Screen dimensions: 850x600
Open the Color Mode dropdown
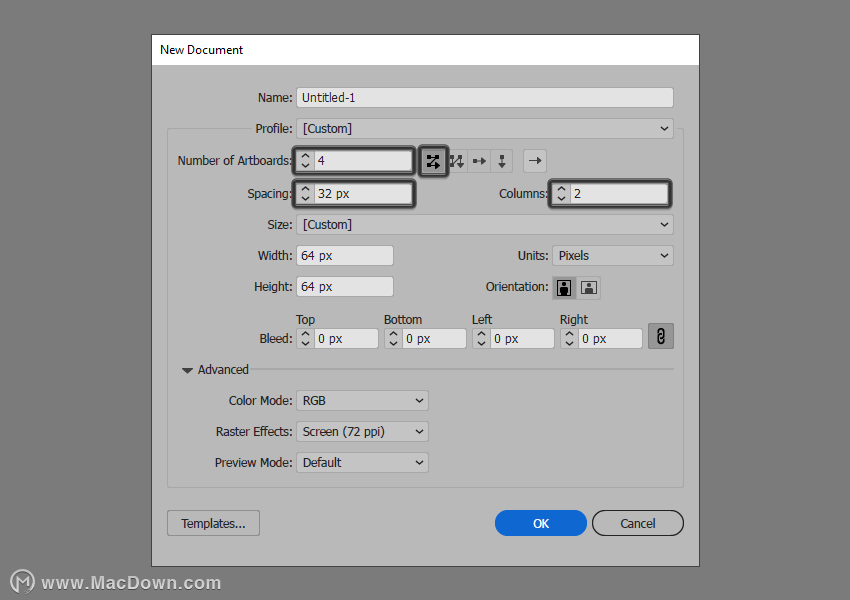click(362, 401)
